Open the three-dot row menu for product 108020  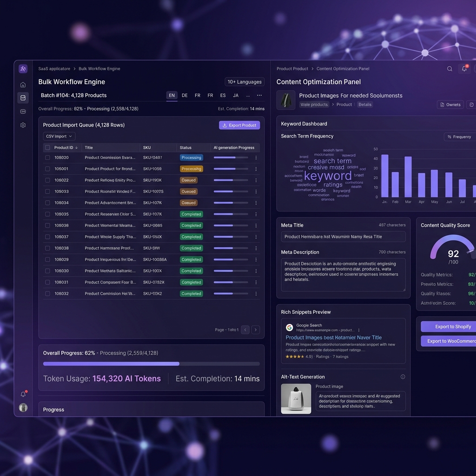point(256,158)
